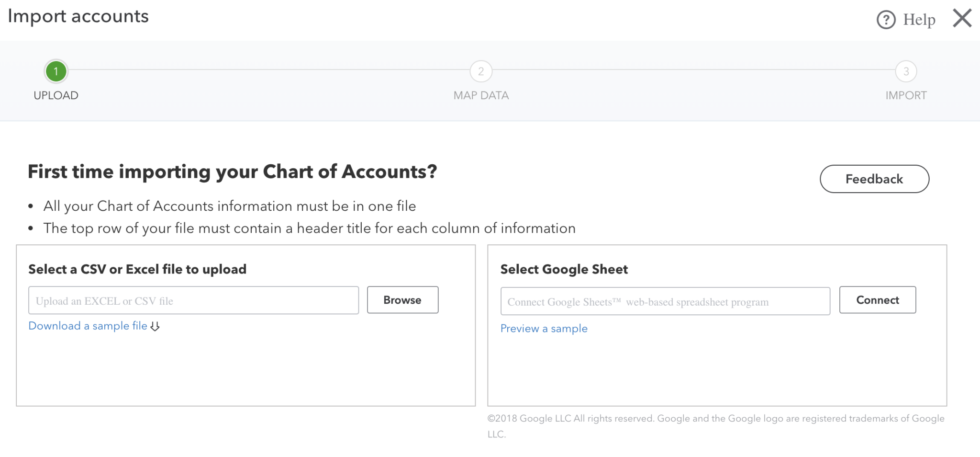This screenshot has width=980, height=457.
Task: Click the Browse button to pick a file
Action: pyautogui.click(x=402, y=300)
